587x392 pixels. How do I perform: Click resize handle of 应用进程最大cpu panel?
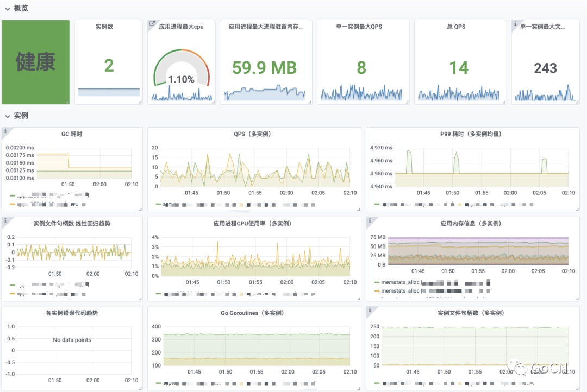[x=213, y=102]
